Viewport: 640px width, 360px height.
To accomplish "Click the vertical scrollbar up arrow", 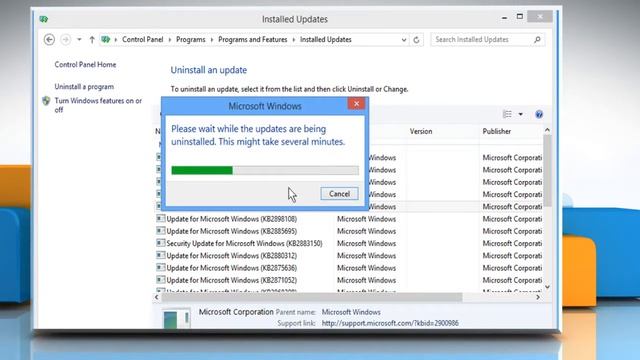I will tap(547, 130).
